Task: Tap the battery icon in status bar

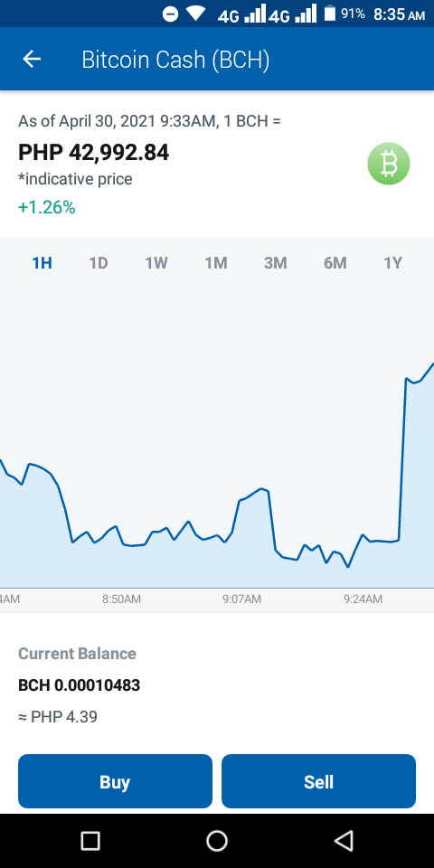Action: point(331,14)
